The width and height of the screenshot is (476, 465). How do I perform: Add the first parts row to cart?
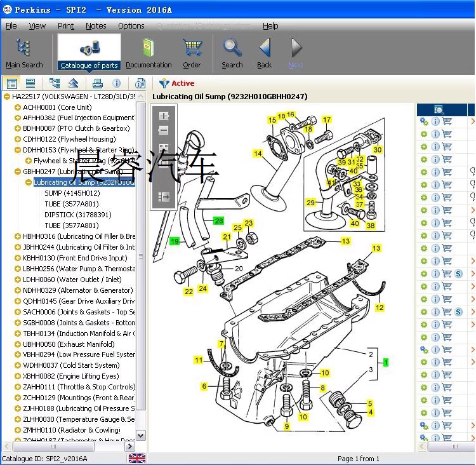pyautogui.click(x=447, y=121)
